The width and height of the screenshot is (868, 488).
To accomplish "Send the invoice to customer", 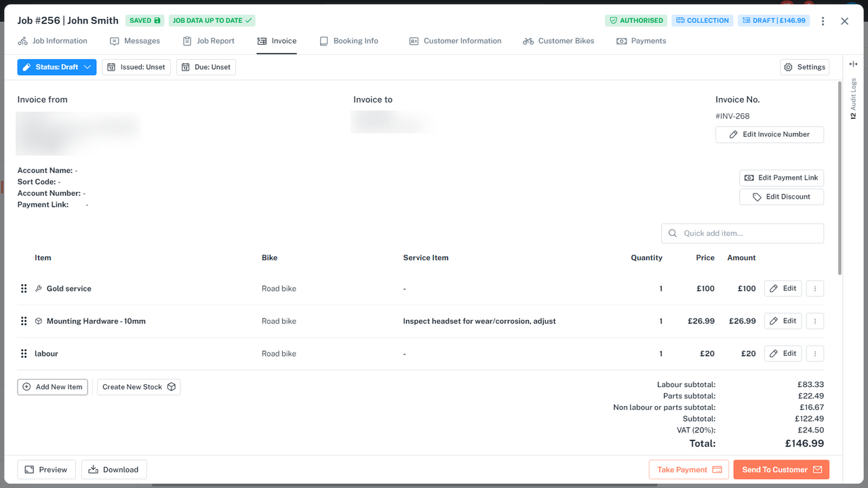I will click(781, 470).
